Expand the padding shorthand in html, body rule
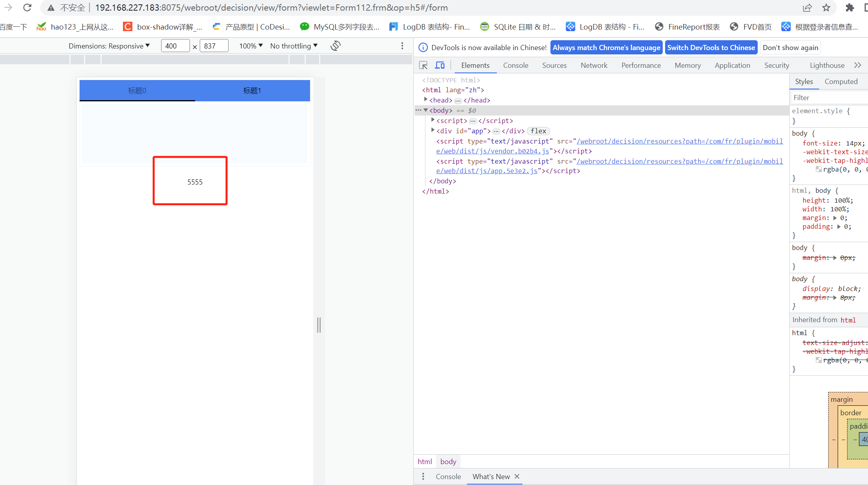The image size is (868, 485). tap(838, 226)
